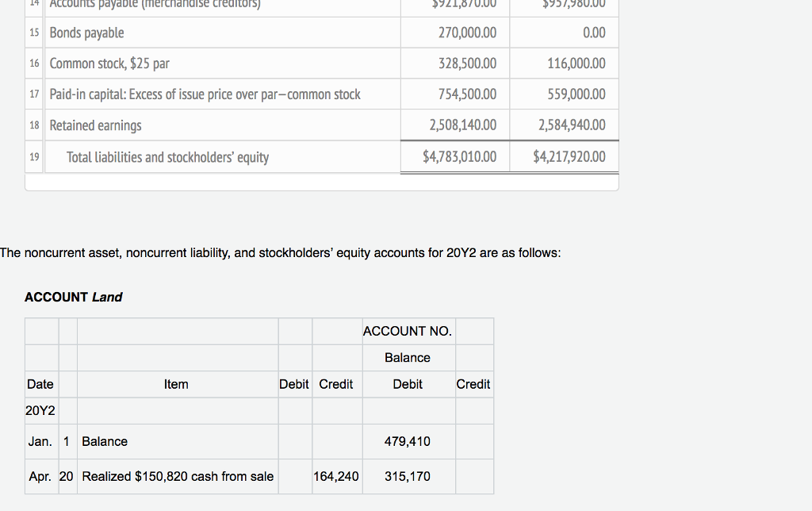Click Total liabilities and stockholders' equity label
Screen dimensions: 812x511
(167, 157)
